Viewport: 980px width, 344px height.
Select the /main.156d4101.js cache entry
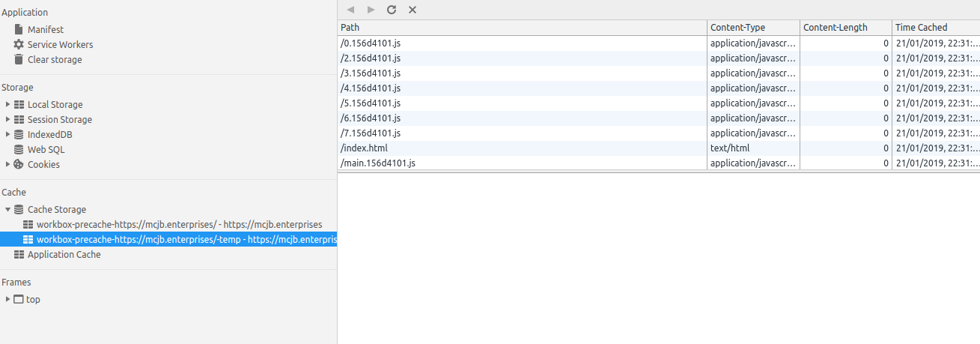point(659,163)
